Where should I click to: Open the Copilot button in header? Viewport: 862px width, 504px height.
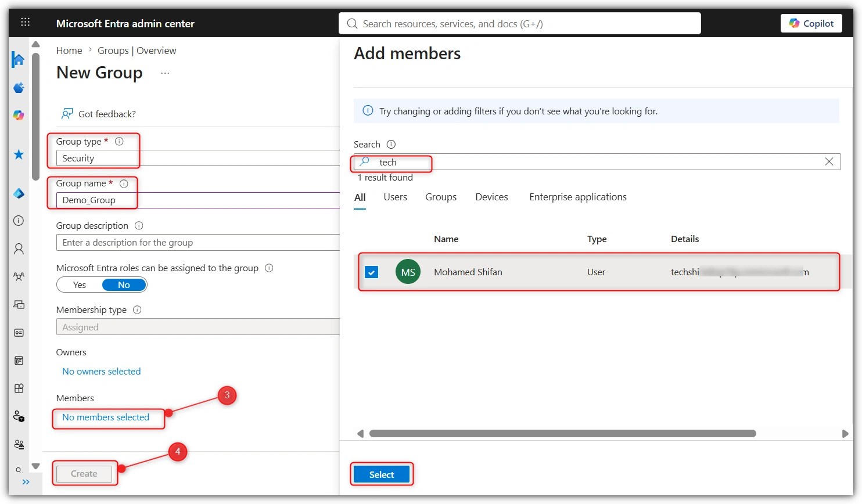(x=811, y=23)
